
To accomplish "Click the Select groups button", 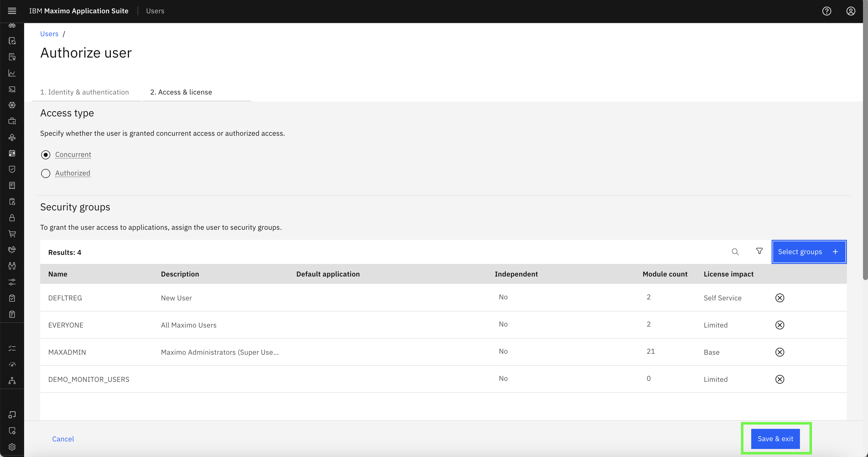I will 809,252.
